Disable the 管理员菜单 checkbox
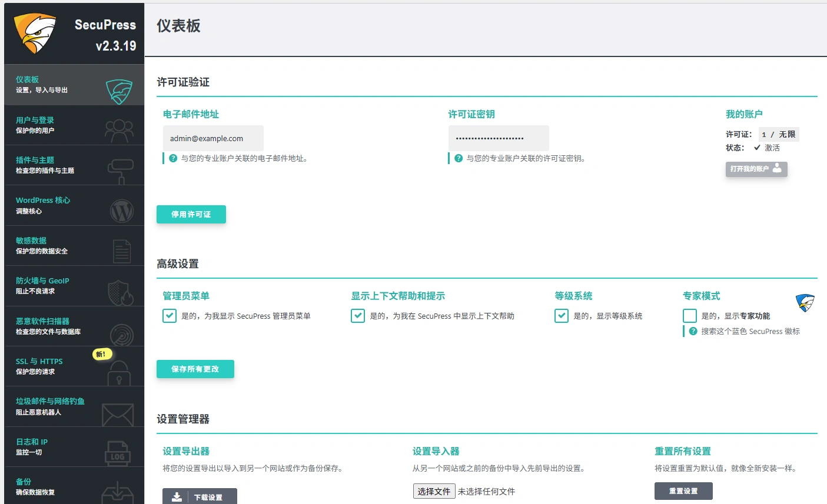Viewport: 827px width, 504px height. (x=169, y=315)
